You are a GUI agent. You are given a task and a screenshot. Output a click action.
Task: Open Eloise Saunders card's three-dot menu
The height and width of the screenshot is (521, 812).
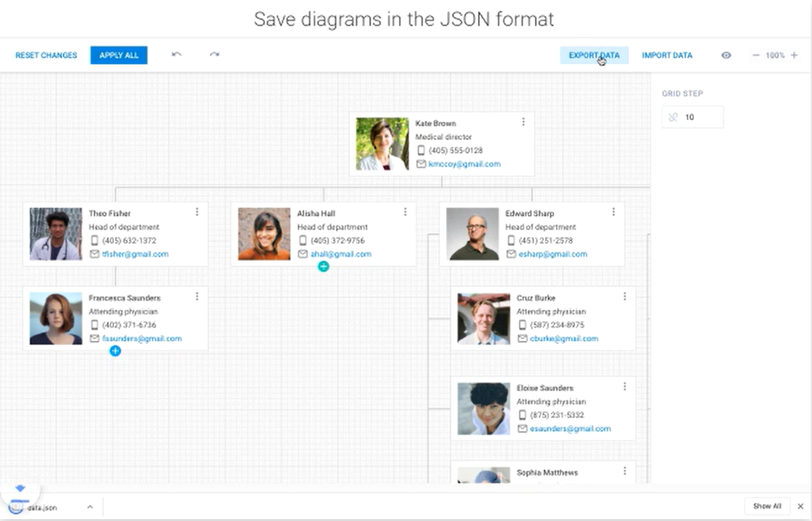625,386
